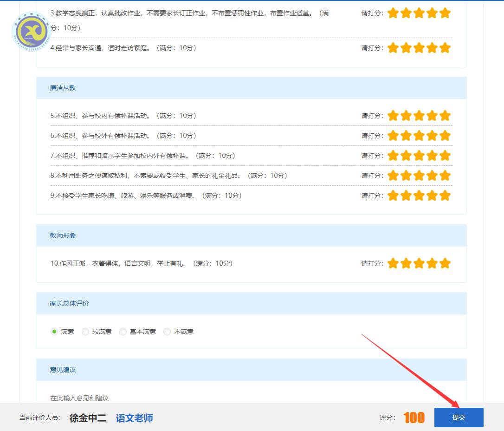Click the first star next to 教学态度端正
504x431 pixels.
click(x=393, y=13)
